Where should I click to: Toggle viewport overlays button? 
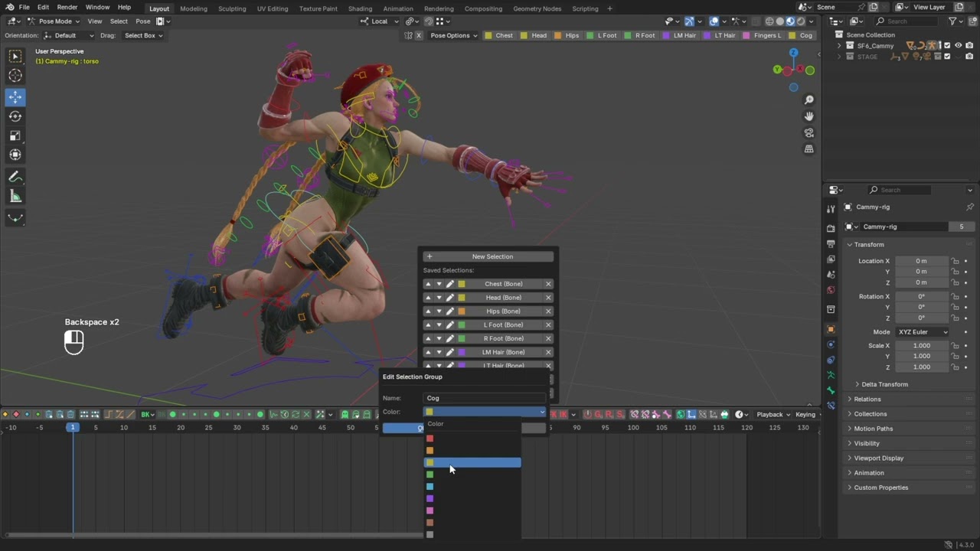coord(714,21)
